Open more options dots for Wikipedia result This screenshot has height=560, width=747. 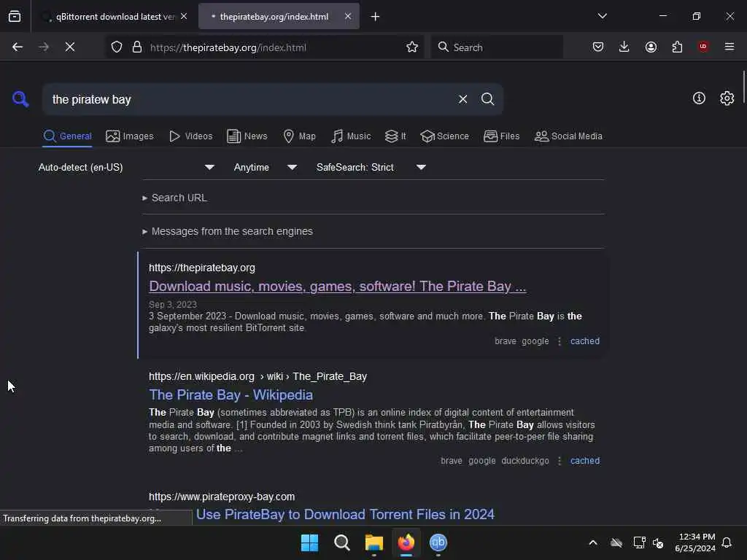[560, 461]
